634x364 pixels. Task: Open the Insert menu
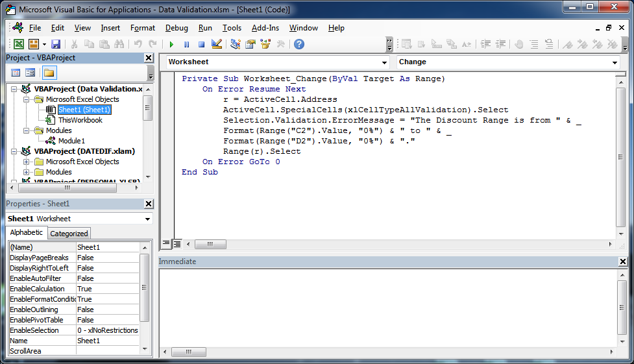click(110, 28)
